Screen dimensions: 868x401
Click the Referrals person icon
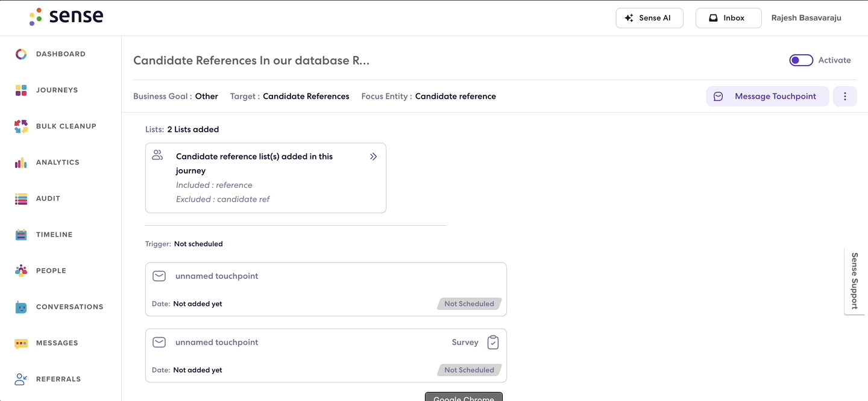21,379
